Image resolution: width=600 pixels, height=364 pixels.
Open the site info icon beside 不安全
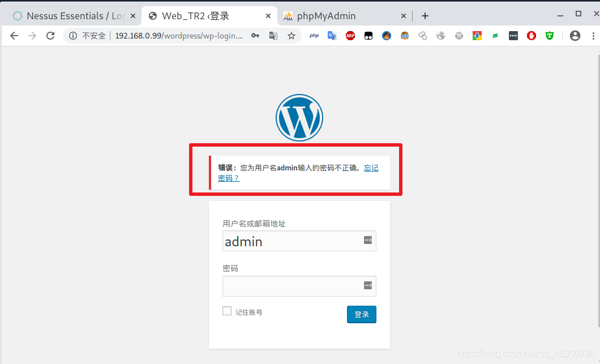pos(72,36)
